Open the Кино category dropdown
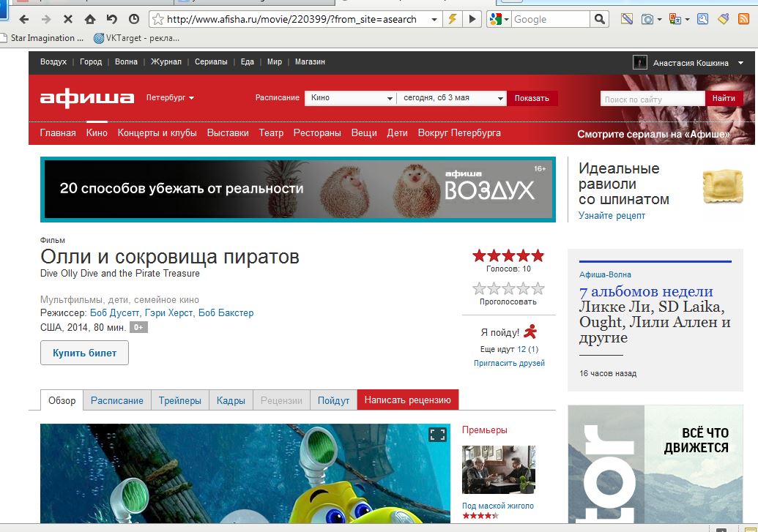Screen dimensions: 758x532 click(x=351, y=98)
